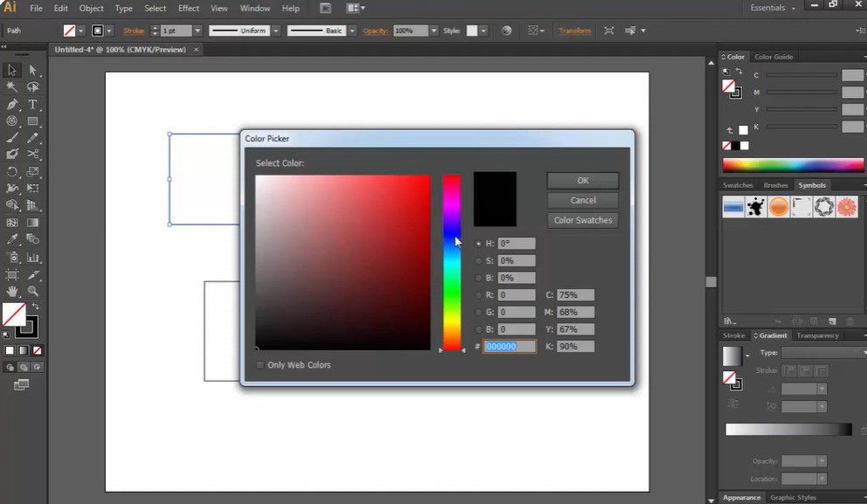Select the H hue radio button

click(479, 244)
